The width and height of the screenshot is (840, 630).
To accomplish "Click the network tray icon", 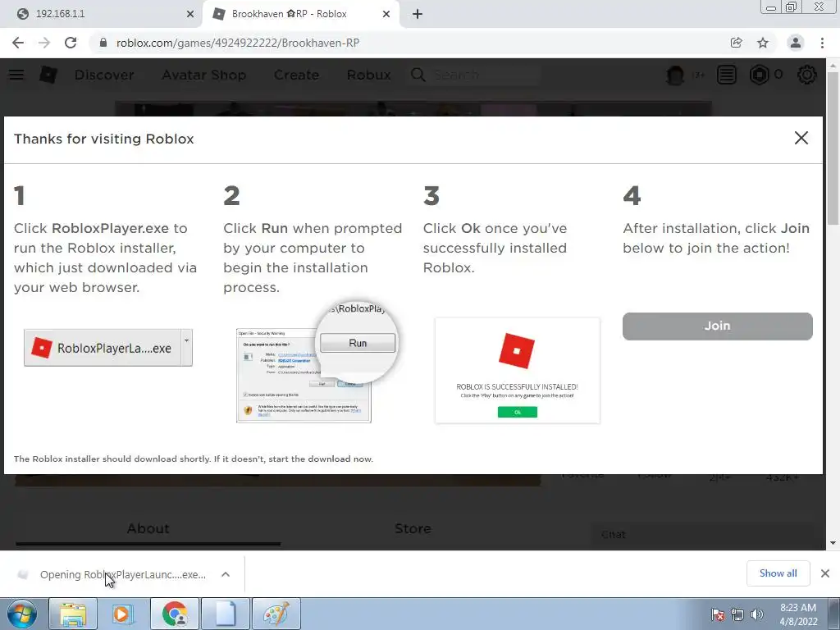I will [737, 614].
